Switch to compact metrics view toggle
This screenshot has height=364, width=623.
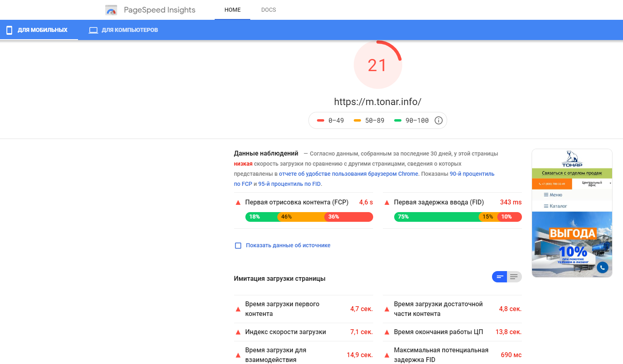pos(500,277)
